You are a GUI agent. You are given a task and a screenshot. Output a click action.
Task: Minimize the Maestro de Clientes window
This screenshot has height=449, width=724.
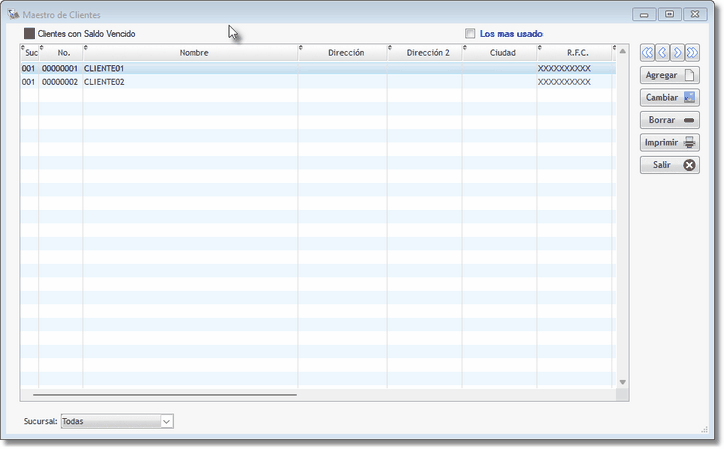644,14
